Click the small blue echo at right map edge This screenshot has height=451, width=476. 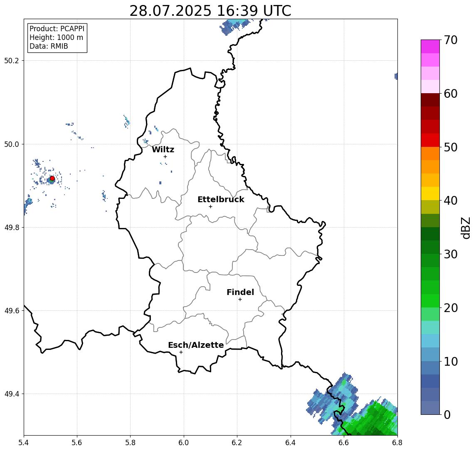point(396,76)
